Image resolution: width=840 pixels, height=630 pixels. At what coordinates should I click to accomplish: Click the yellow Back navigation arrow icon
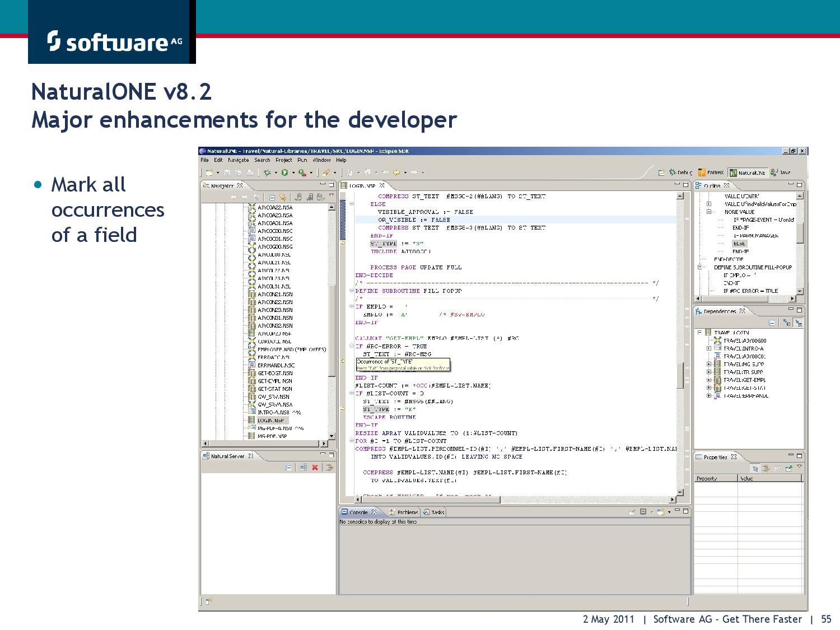(396, 172)
